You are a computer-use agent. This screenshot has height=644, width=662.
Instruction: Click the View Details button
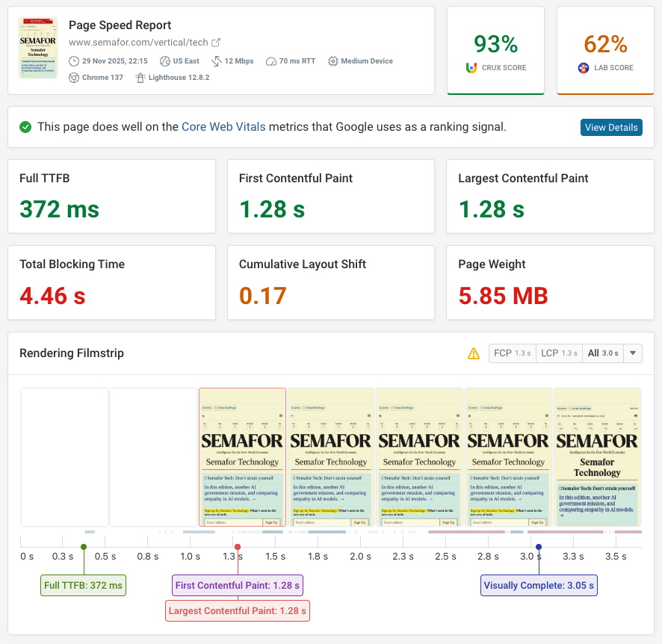(x=611, y=127)
